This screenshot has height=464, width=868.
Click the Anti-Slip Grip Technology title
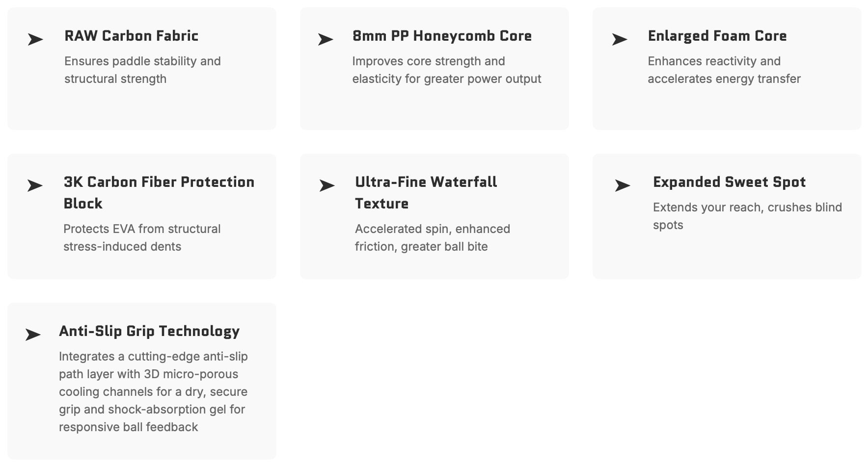click(x=149, y=331)
